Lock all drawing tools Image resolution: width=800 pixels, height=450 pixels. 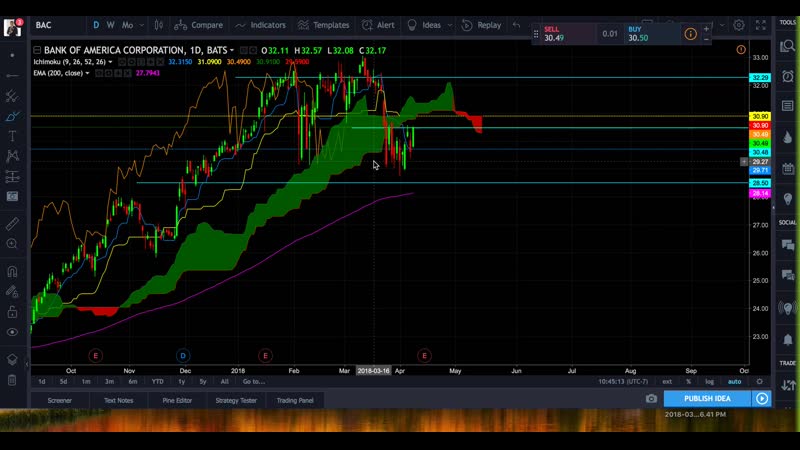point(12,312)
